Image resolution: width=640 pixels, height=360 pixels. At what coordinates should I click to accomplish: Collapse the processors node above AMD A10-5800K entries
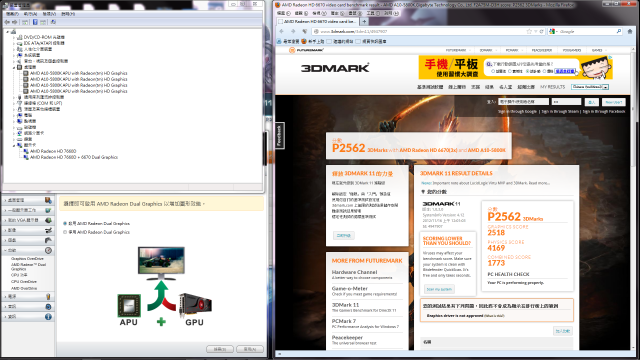13,67
